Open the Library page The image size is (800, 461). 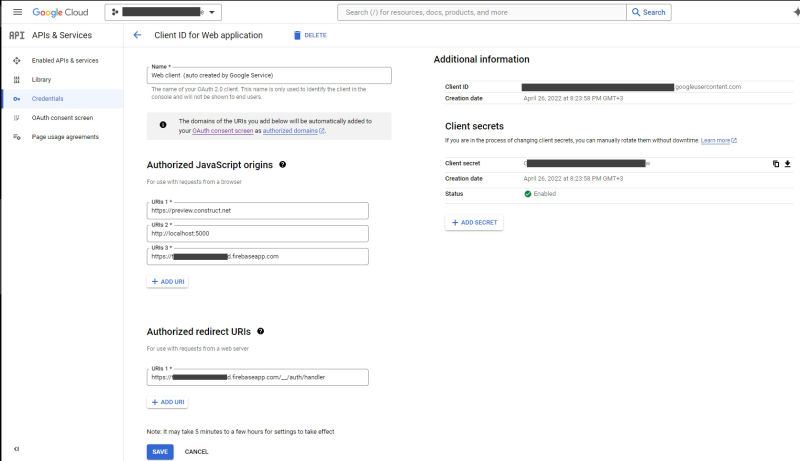coord(41,80)
